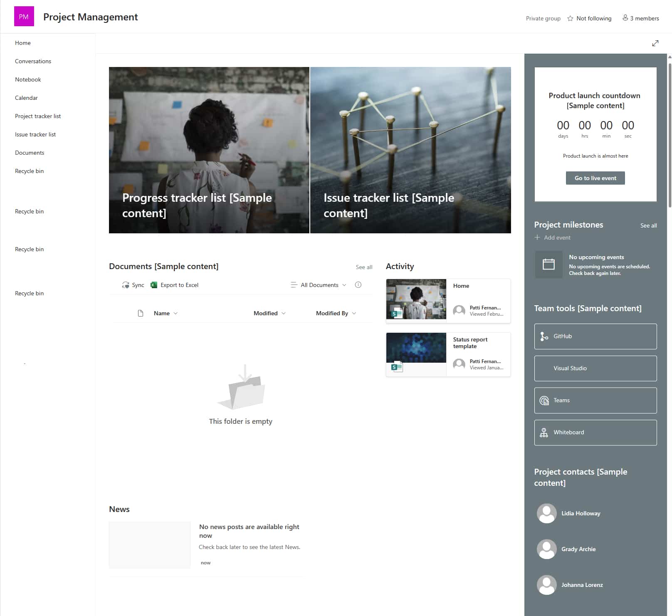
Task: Open the document details info icon
Action: click(x=358, y=285)
